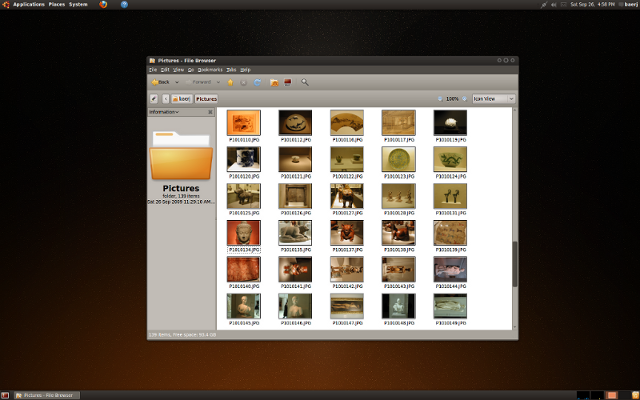Zoom out with the icon left of 100%

[x=440, y=99]
